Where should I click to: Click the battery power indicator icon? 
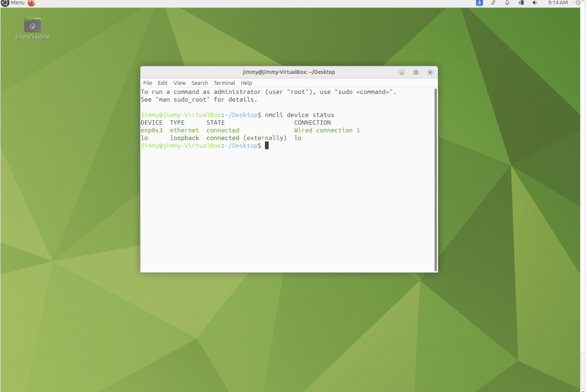pos(521,3)
